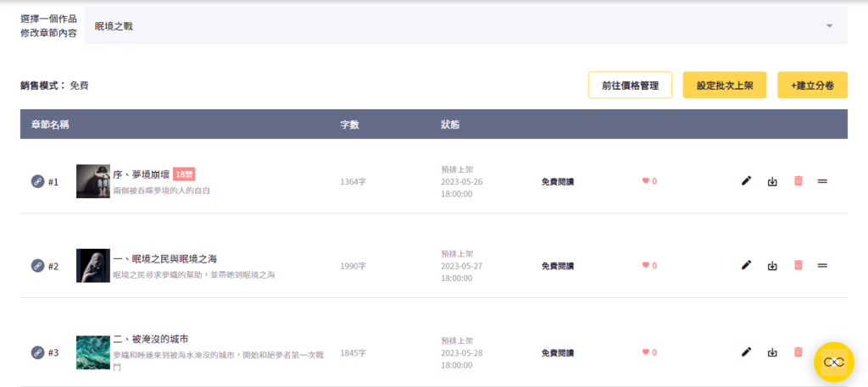
Task: Click the link icon for chapter #1
Action: [37, 181]
